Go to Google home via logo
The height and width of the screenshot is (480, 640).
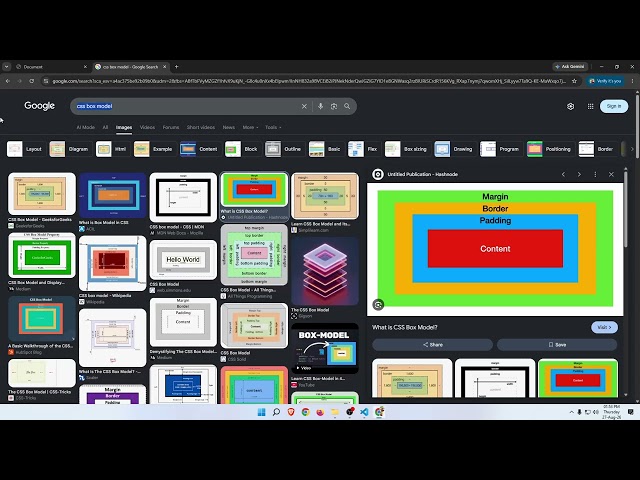click(39, 106)
